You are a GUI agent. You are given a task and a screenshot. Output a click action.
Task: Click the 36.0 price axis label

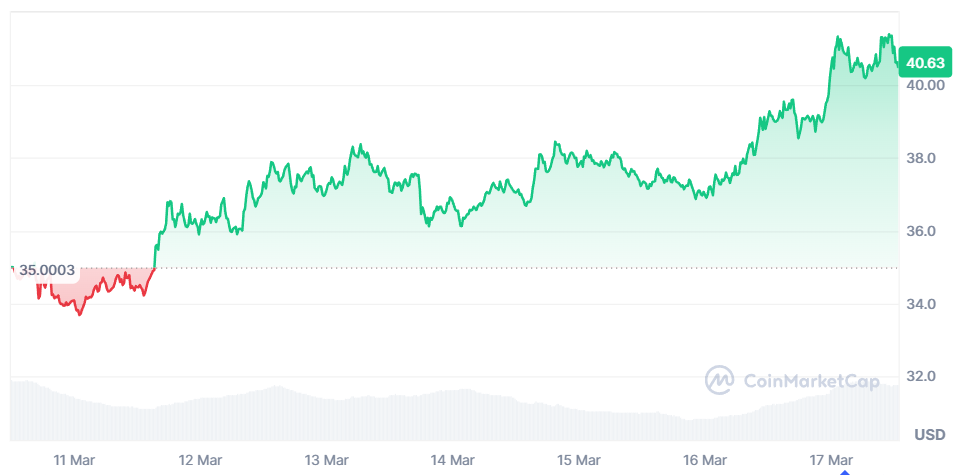click(920, 231)
